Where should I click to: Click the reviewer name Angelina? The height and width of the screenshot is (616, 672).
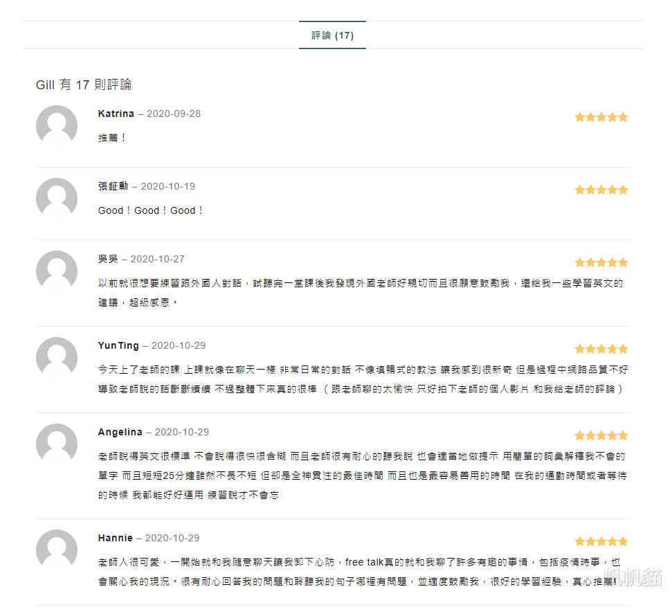(x=120, y=432)
